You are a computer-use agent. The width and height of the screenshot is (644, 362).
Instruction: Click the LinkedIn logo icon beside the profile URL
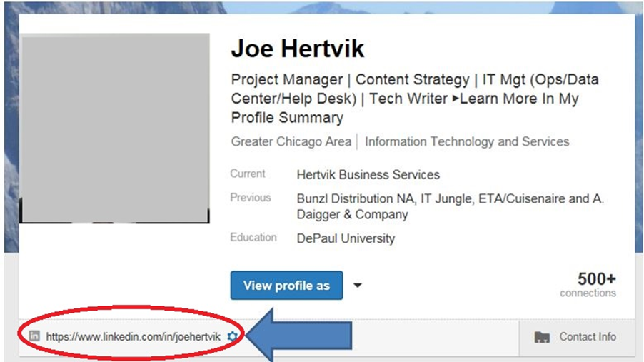pos(34,336)
